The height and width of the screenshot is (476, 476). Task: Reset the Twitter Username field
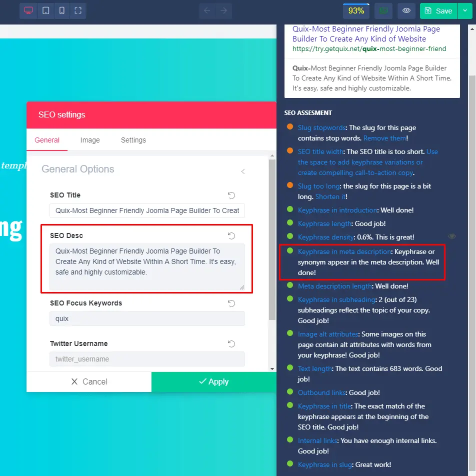point(231,344)
